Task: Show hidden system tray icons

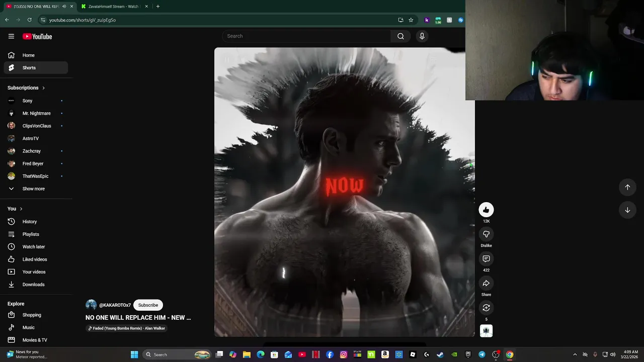Action: pos(575,354)
